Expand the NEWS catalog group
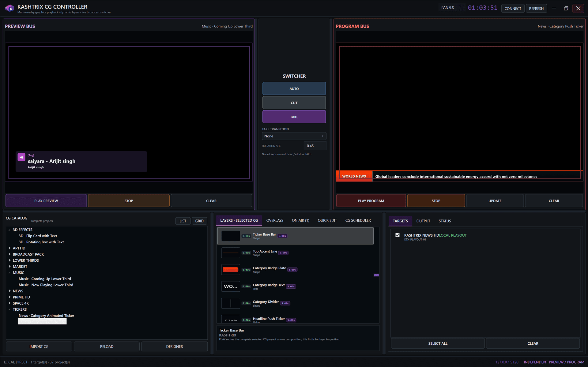Image resolution: width=588 pixels, height=367 pixels. pos(10,291)
